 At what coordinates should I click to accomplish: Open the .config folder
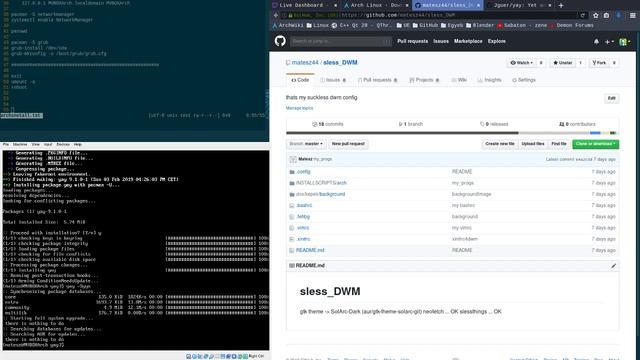tap(303, 172)
